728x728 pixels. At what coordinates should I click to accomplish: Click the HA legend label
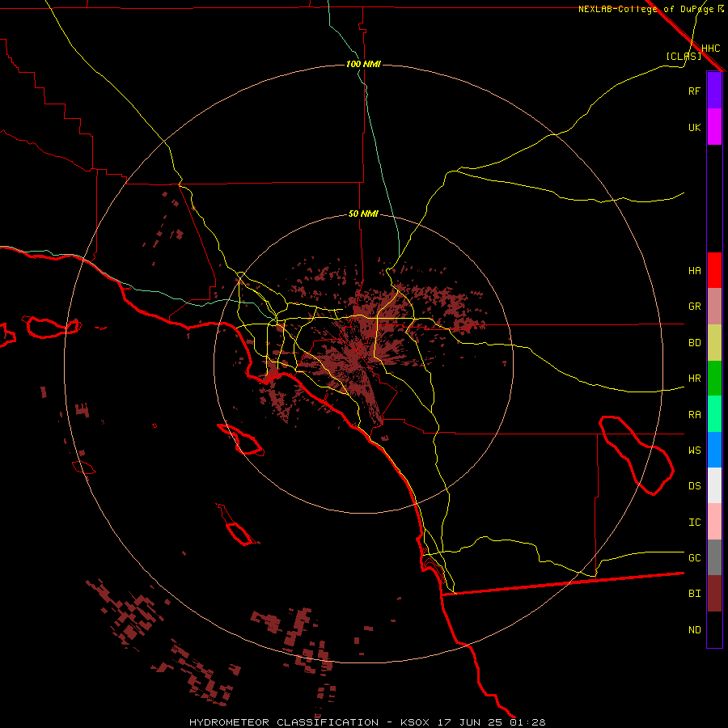tap(694, 271)
